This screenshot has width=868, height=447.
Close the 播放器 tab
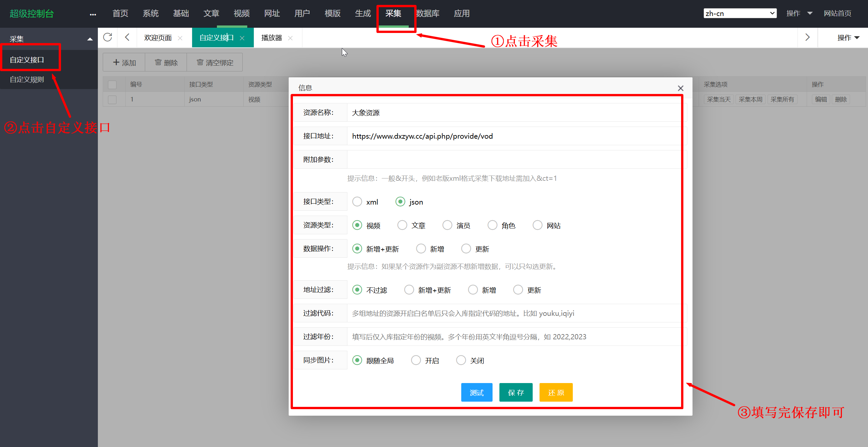(x=290, y=38)
